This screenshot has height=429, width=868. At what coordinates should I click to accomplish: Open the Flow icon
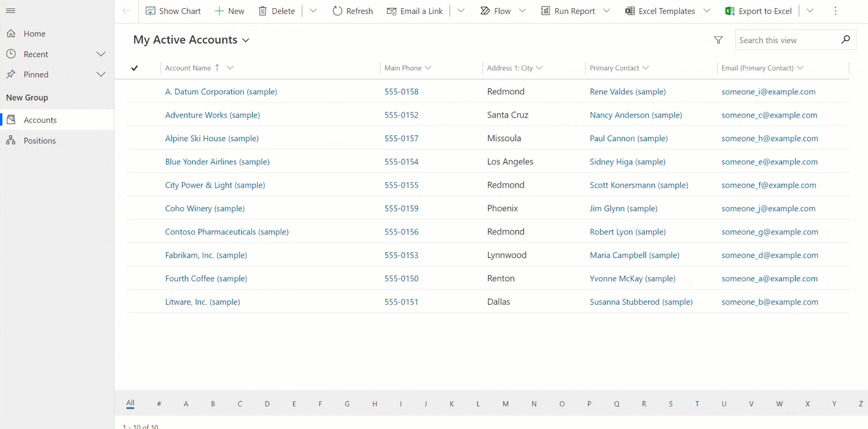pyautogui.click(x=485, y=10)
